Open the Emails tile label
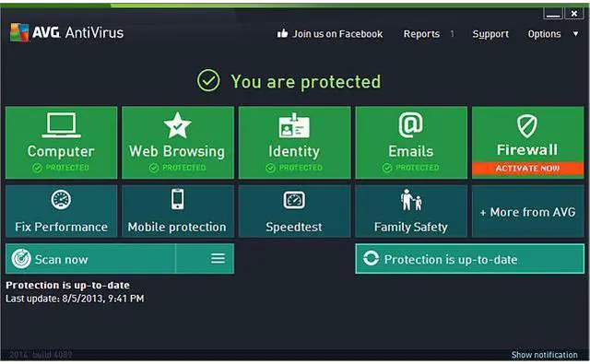 [x=411, y=151]
